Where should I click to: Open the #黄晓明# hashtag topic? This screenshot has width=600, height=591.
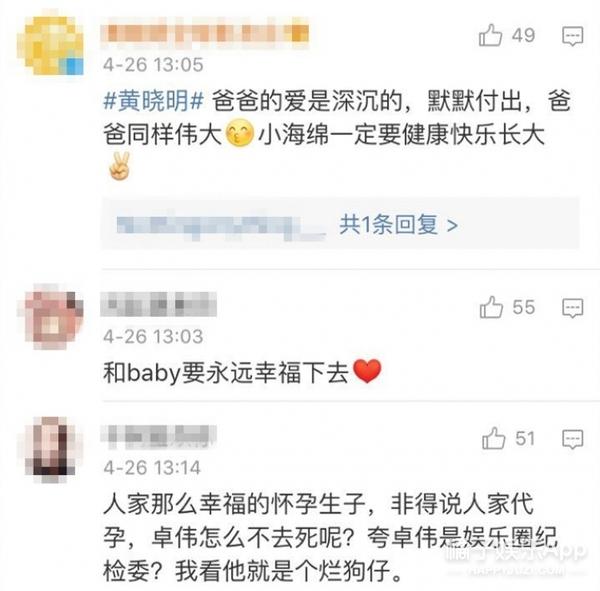153,101
